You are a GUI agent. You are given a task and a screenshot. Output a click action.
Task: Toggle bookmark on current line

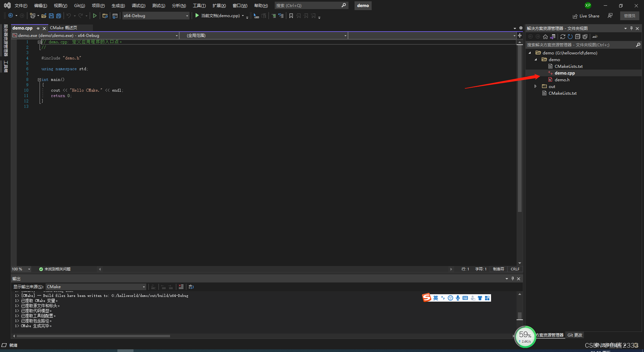tap(291, 16)
